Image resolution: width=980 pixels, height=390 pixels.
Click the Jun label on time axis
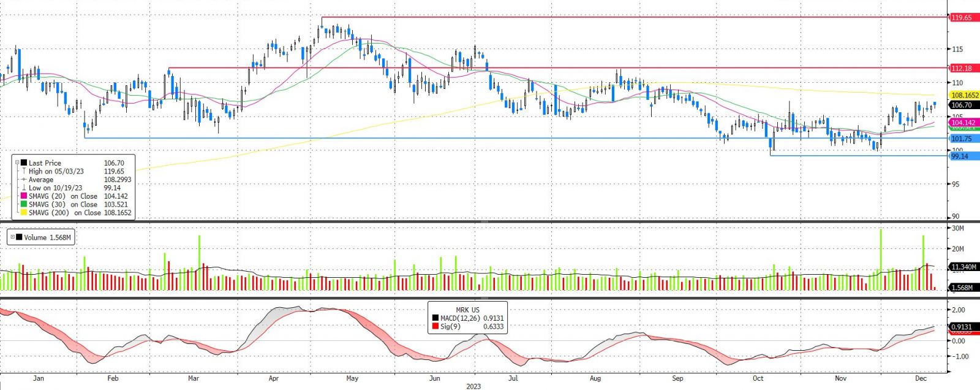(434, 378)
